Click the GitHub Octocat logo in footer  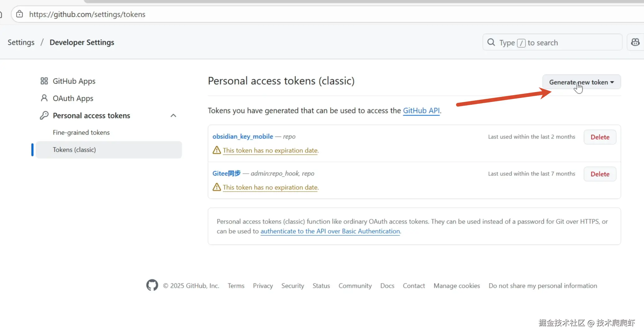click(x=152, y=285)
